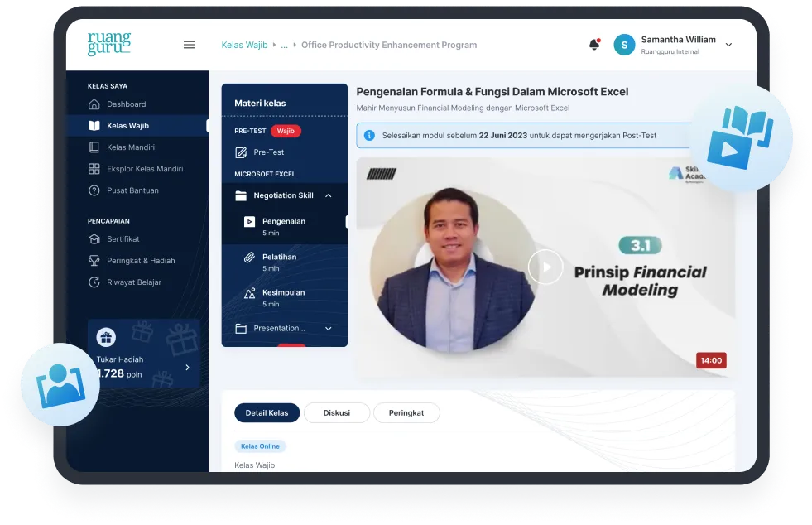Click the breadcrumb ellipsis link
The height and width of the screenshot is (525, 812).
284,45
